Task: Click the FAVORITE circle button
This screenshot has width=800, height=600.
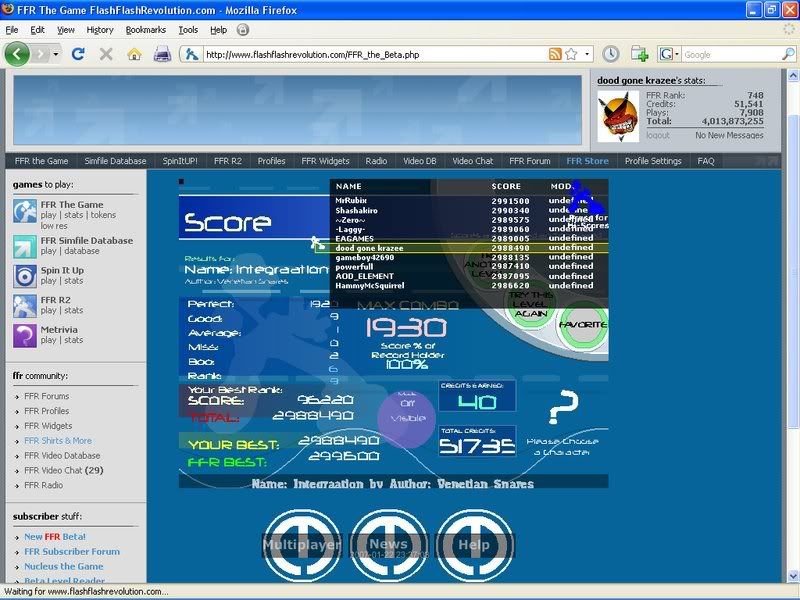Action: tap(582, 325)
